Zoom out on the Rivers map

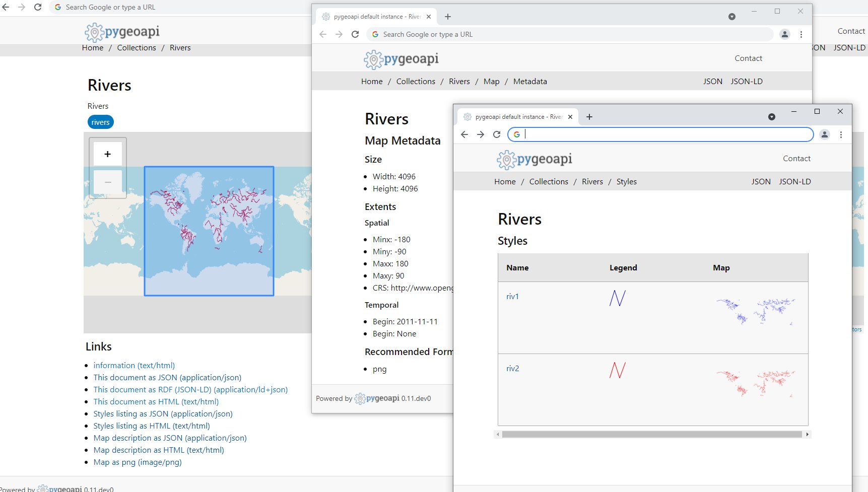[107, 182]
